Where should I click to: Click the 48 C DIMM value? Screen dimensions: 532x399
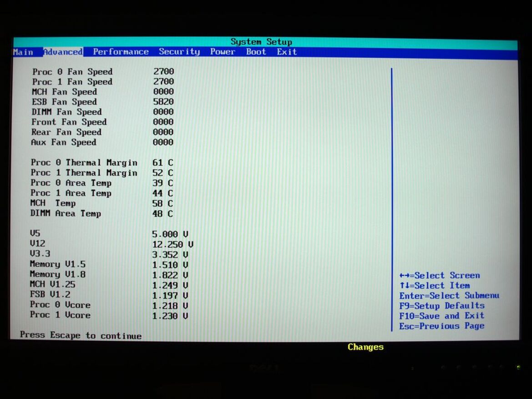point(163,214)
